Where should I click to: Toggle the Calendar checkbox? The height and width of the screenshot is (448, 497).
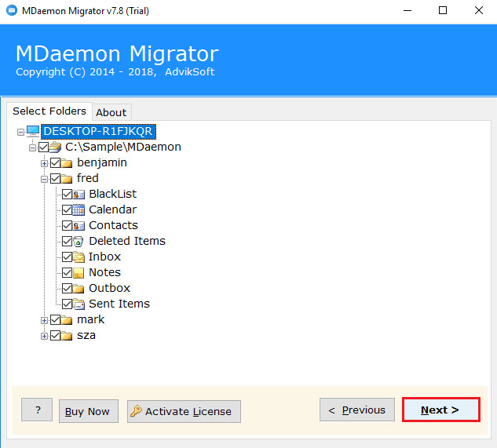pyautogui.click(x=68, y=209)
